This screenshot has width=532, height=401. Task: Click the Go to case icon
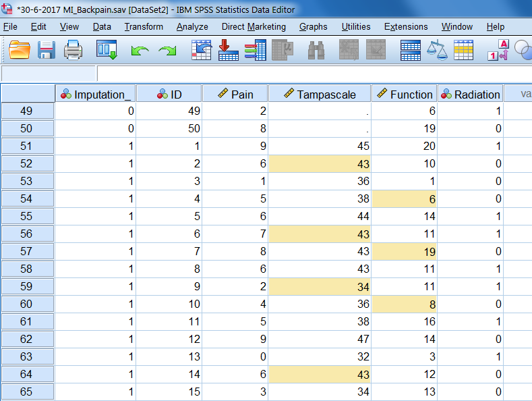pyautogui.click(x=202, y=49)
